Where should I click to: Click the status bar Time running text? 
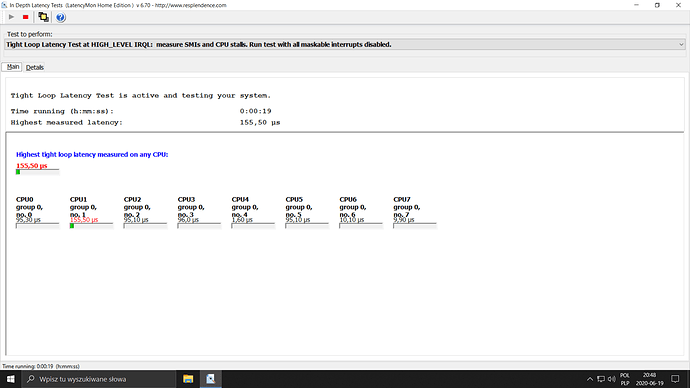41,366
